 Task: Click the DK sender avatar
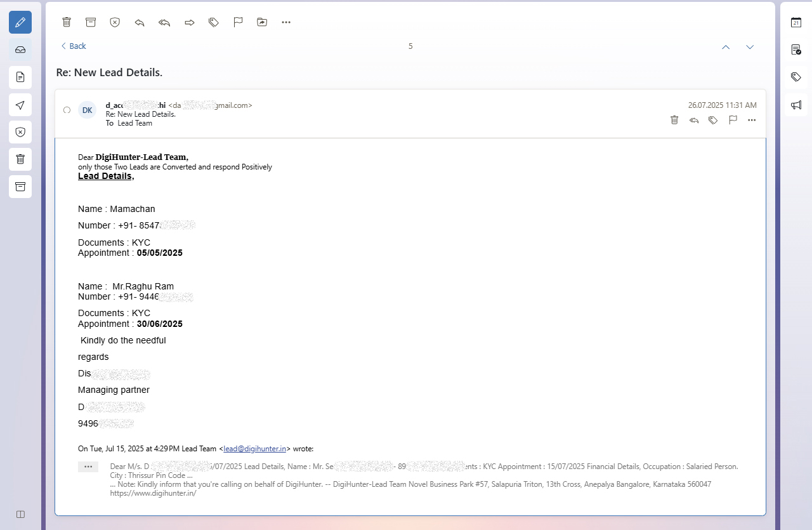(88, 110)
